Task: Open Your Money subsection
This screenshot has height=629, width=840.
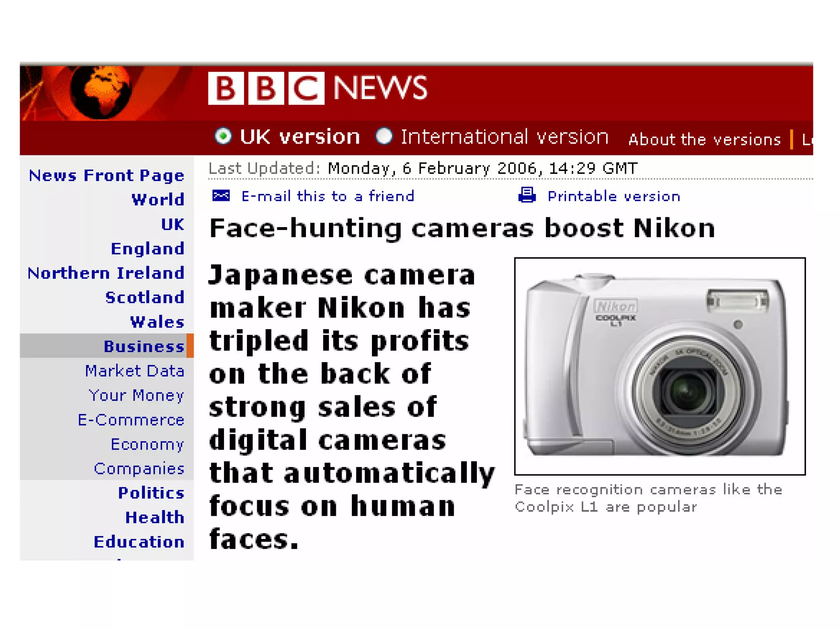Action: click(136, 395)
